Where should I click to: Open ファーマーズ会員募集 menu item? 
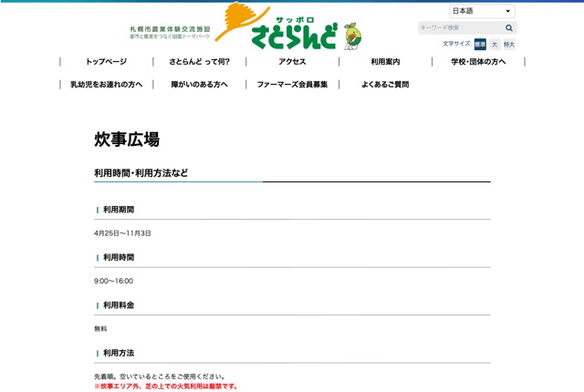pyautogui.click(x=292, y=85)
